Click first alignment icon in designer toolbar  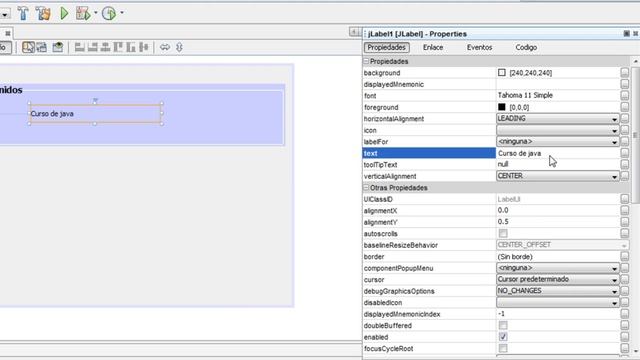80,47
